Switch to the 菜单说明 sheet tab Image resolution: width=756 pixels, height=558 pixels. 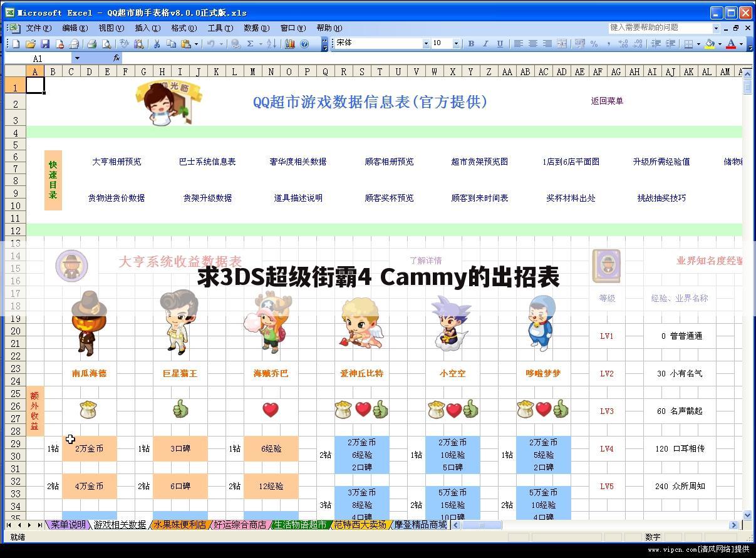click(x=68, y=525)
